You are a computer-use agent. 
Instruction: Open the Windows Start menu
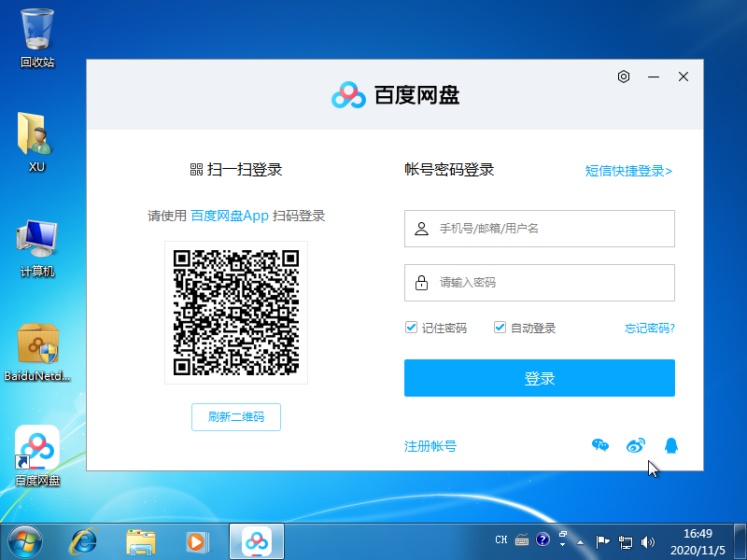(25, 540)
